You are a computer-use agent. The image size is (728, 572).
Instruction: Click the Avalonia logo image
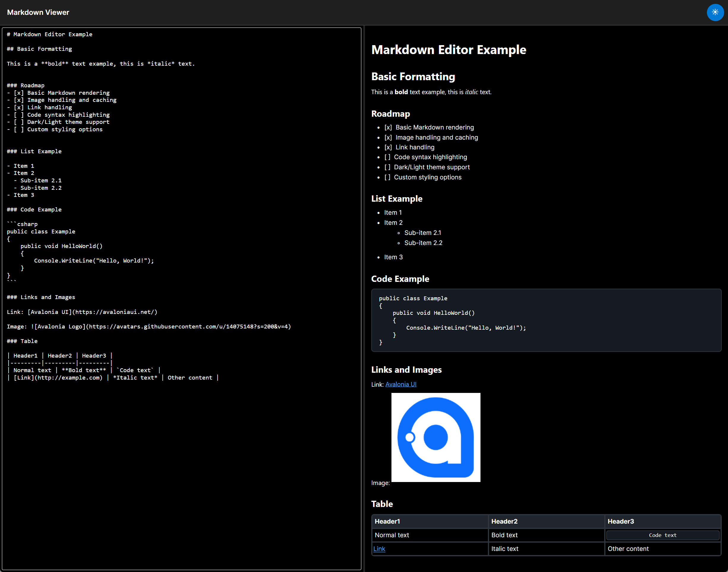click(x=435, y=437)
